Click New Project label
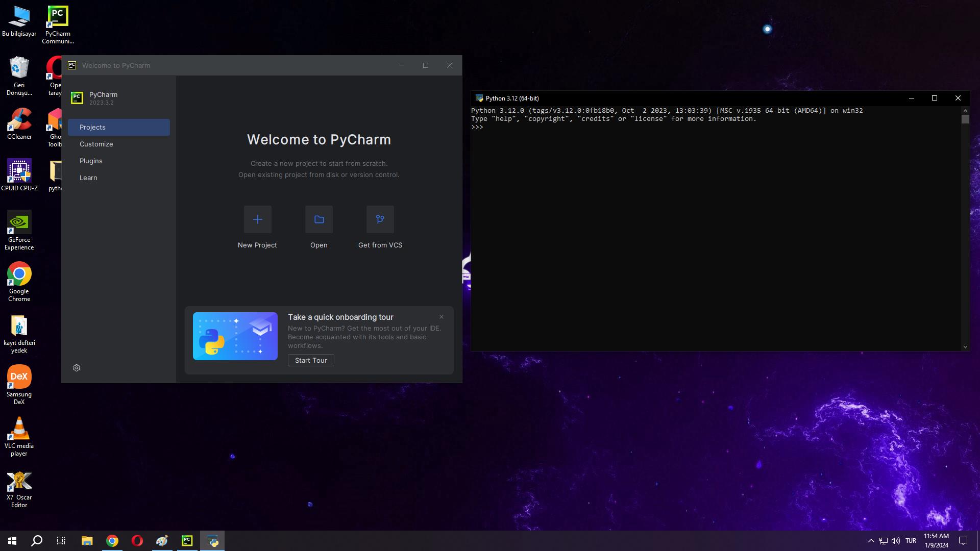The image size is (980, 551). 257,245
